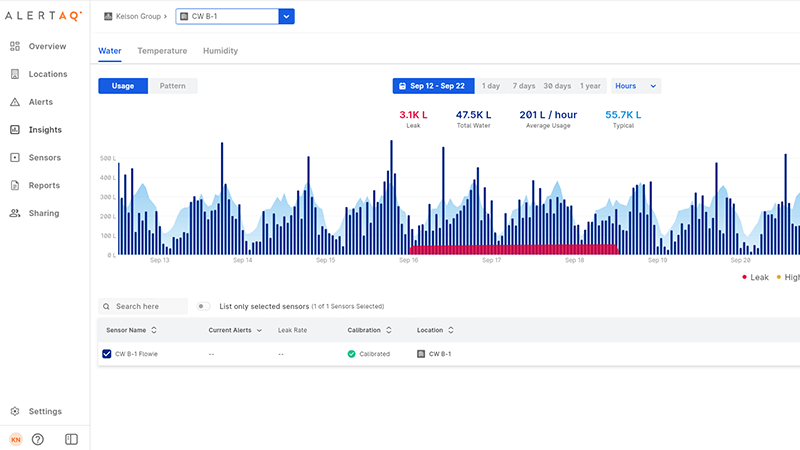Select the Usage view button
Image resolution: width=800 pixels, height=450 pixels.
click(x=123, y=86)
